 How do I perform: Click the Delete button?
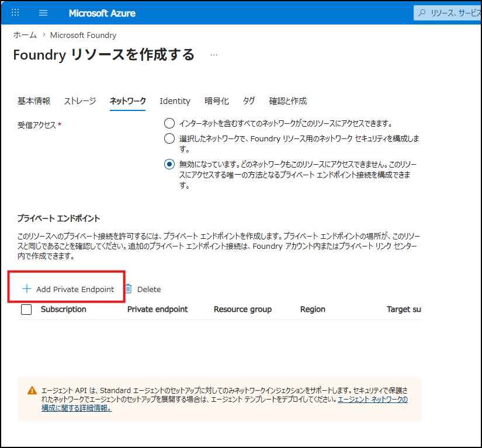tap(143, 289)
